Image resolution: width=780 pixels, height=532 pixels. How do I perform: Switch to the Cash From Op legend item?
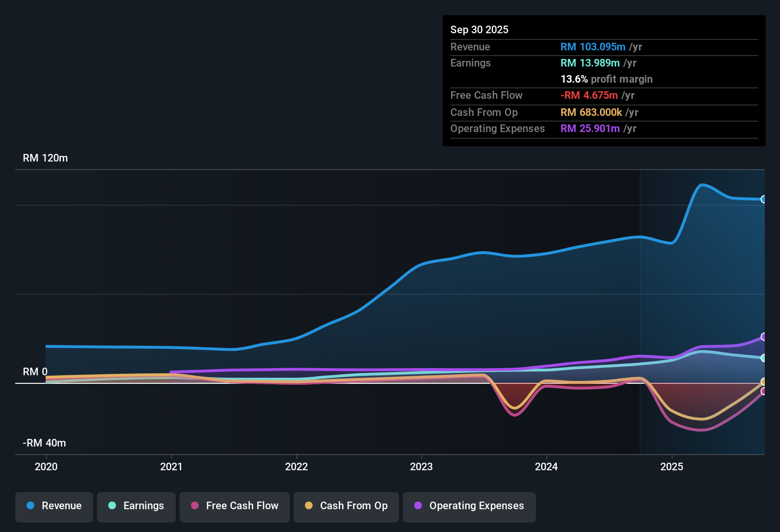pos(346,506)
